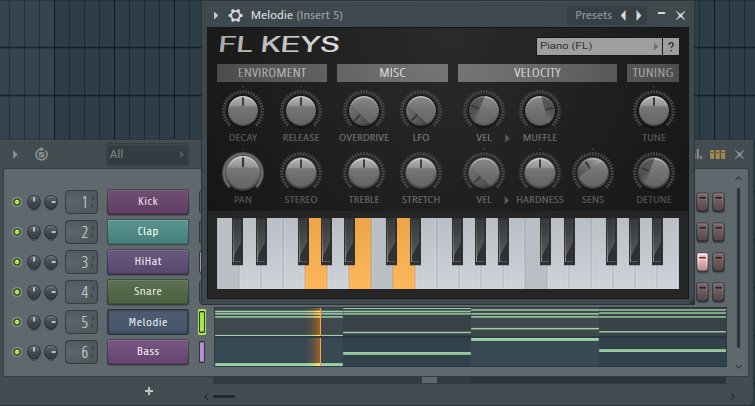The height and width of the screenshot is (406, 755).
Task: Click arrow between VEL and HARDNESS
Action: (x=507, y=200)
